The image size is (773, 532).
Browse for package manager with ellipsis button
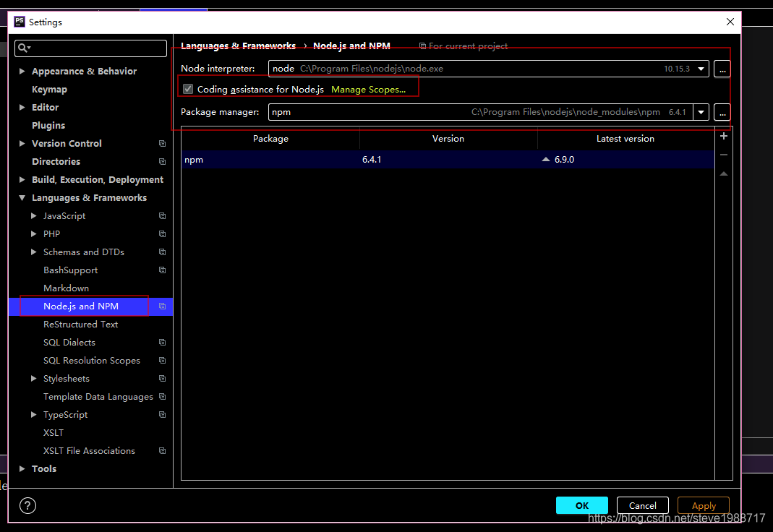coord(722,112)
